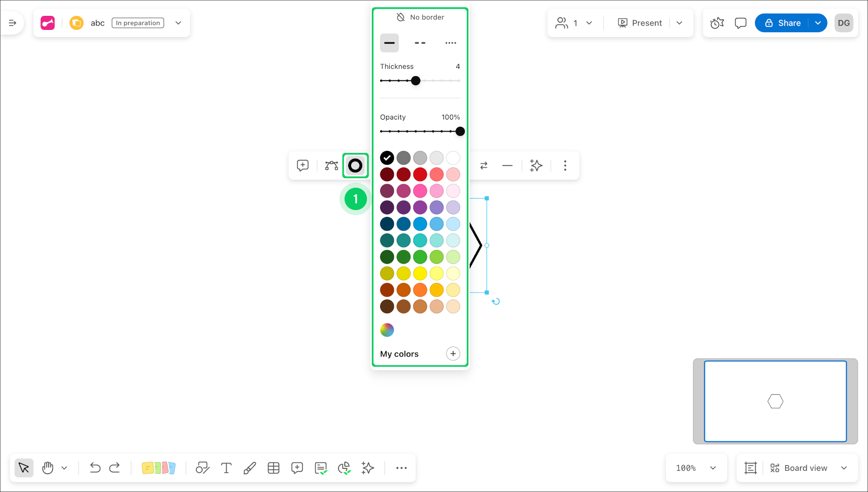Undo the last action
The height and width of the screenshot is (492, 868).
95,468
